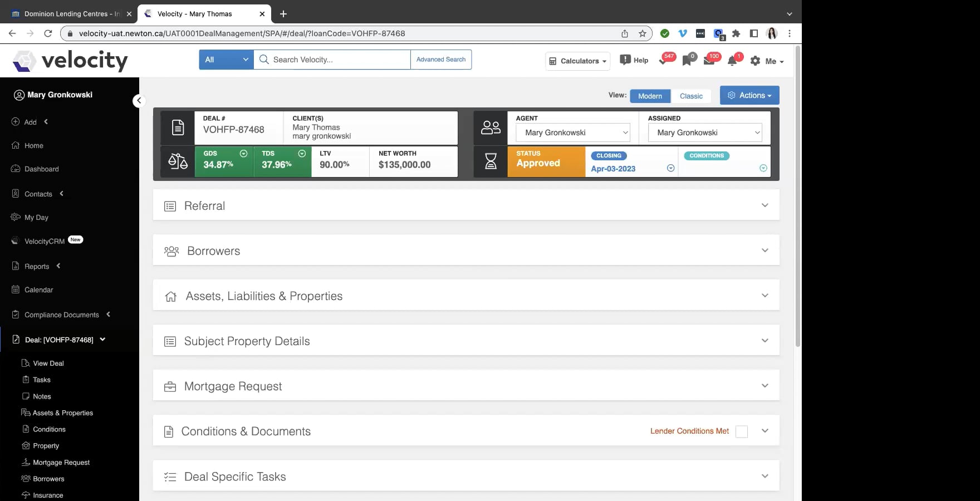Check notifications via the bell icon
Screen dimensions: 980x501
click(x=732, y=60)
